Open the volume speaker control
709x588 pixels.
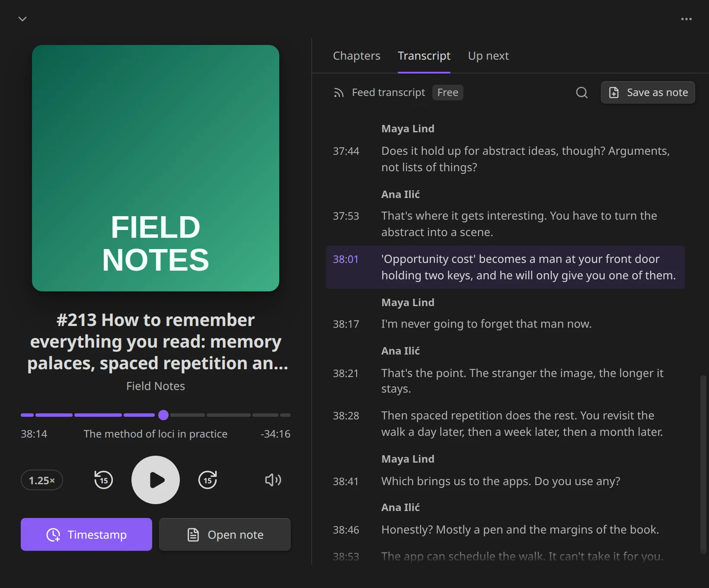coord(273,480)
